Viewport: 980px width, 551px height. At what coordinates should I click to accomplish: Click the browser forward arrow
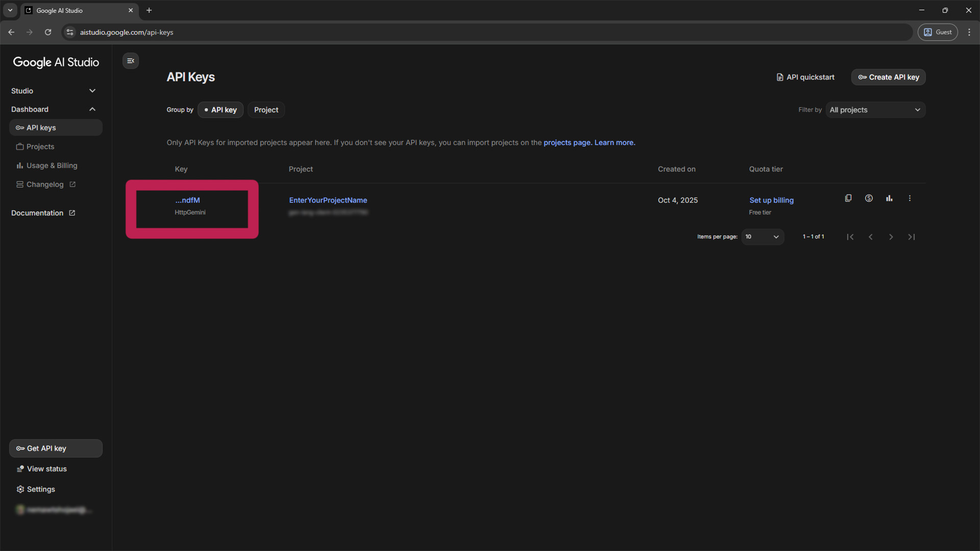click(x=30, y=32)
